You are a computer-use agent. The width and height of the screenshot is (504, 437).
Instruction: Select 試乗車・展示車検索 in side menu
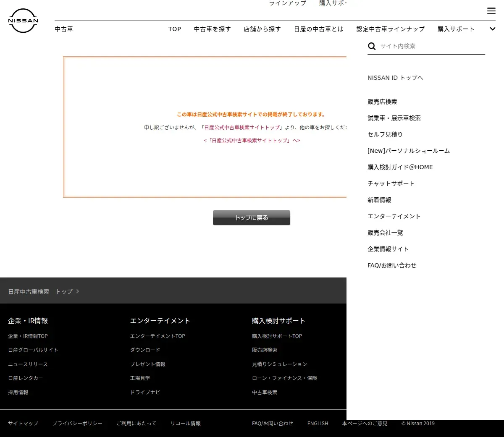[x=394, y=118]
